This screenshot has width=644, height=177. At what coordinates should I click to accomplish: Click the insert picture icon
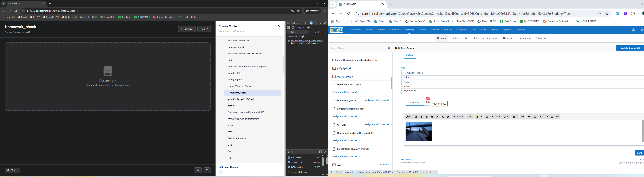coord(535,117)
